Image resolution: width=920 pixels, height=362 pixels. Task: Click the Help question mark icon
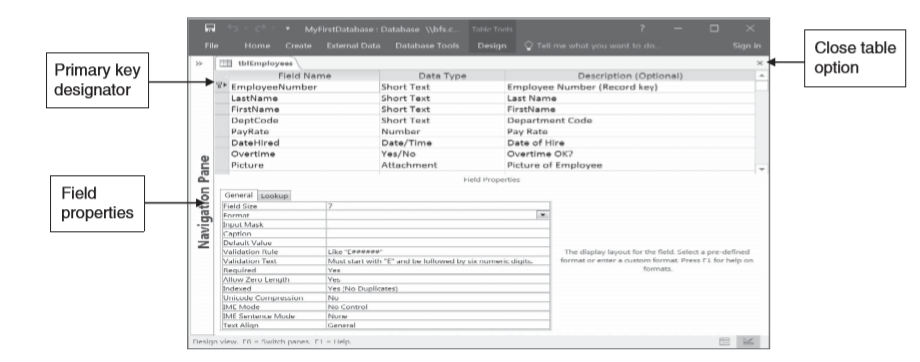point(642,28)
